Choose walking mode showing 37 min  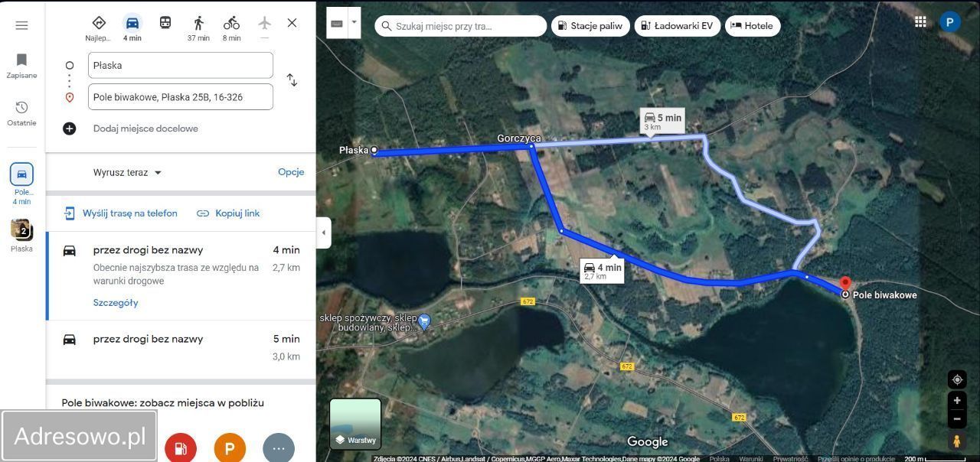coord(198,28)
